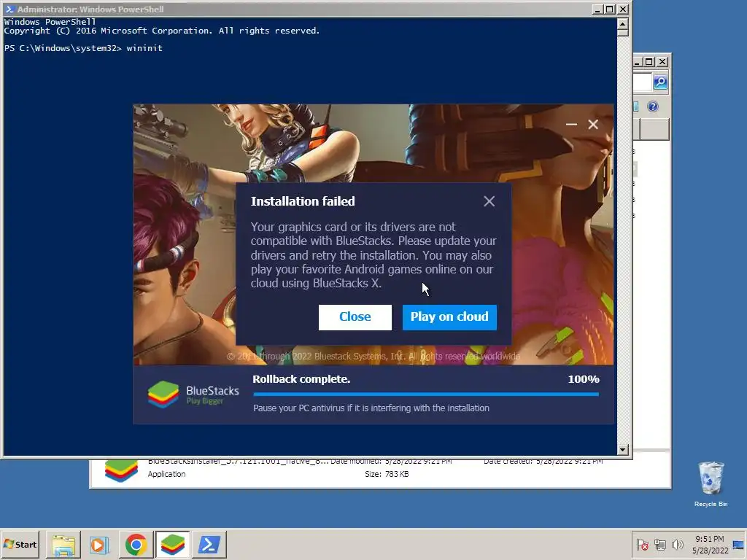
Task: Minimize the BlueStacks installer window
Action: pos(571,124)
